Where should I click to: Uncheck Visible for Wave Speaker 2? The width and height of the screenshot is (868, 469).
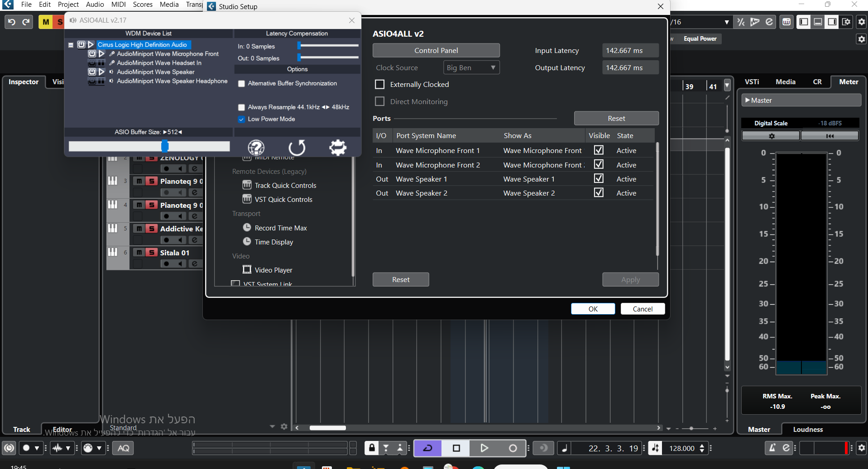click(599, 192)
